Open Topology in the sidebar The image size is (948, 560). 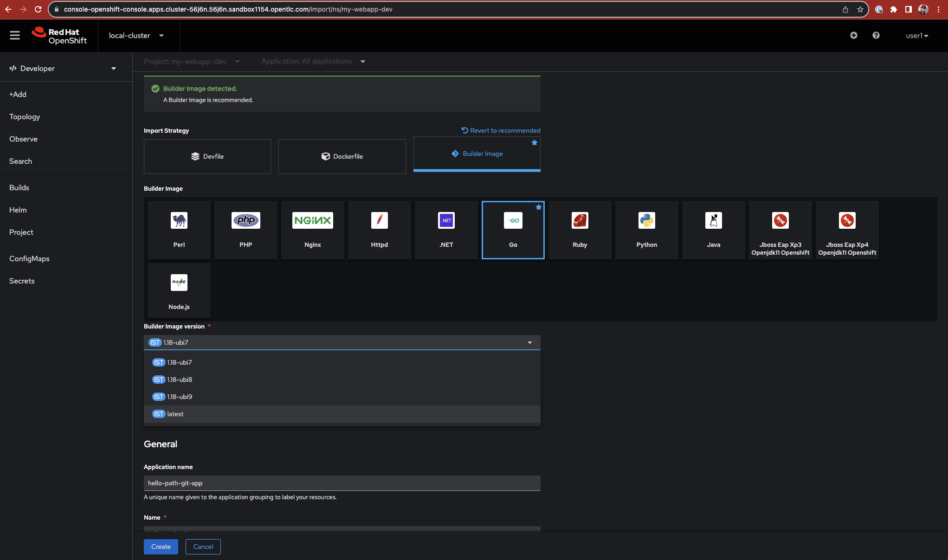(25, 117)
